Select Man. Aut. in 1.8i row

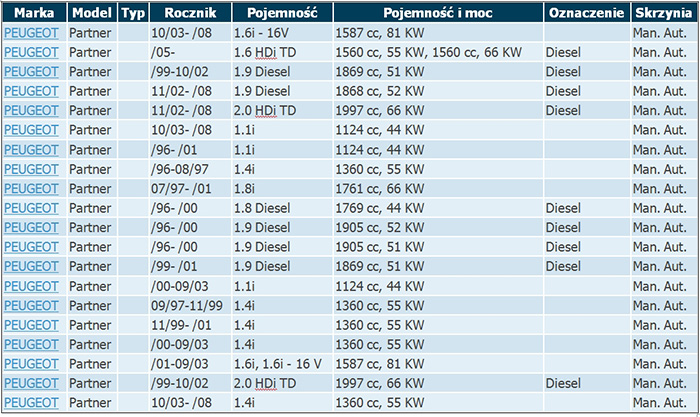click(x=659, y=188)
